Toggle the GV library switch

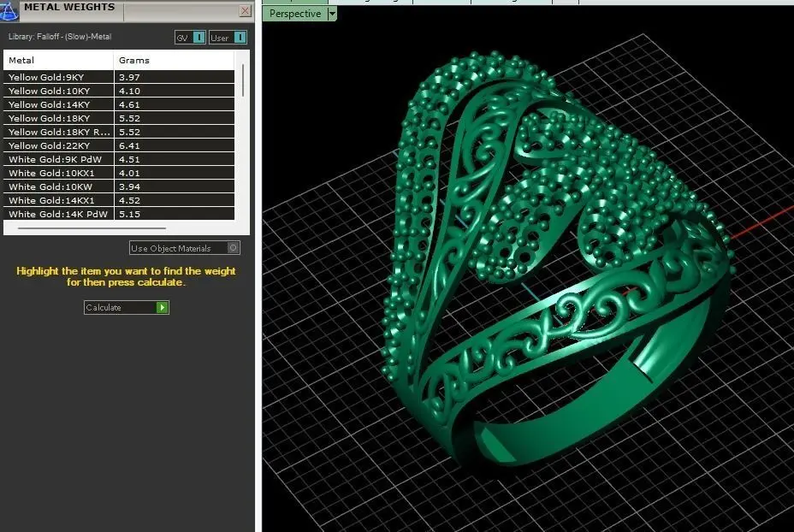[x=190, y=38]
